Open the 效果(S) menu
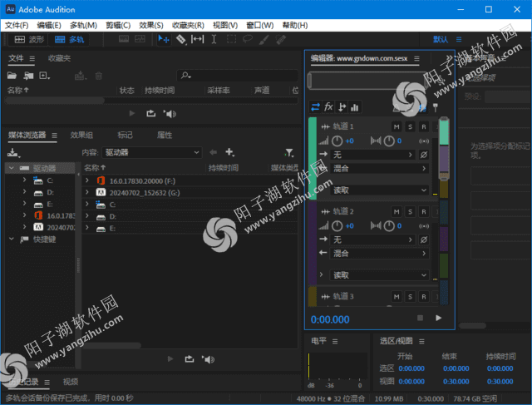This screenshot has height=405, width=532. point(151,26)
